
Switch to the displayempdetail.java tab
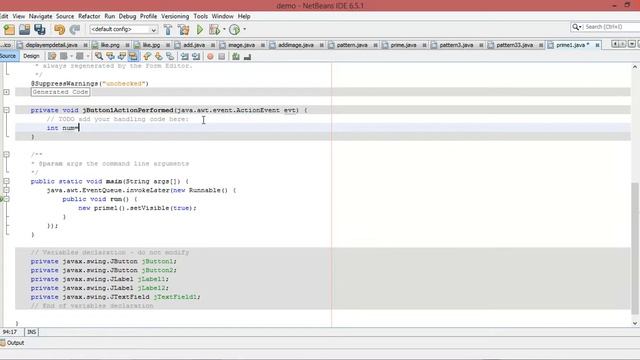coord(51,45)
